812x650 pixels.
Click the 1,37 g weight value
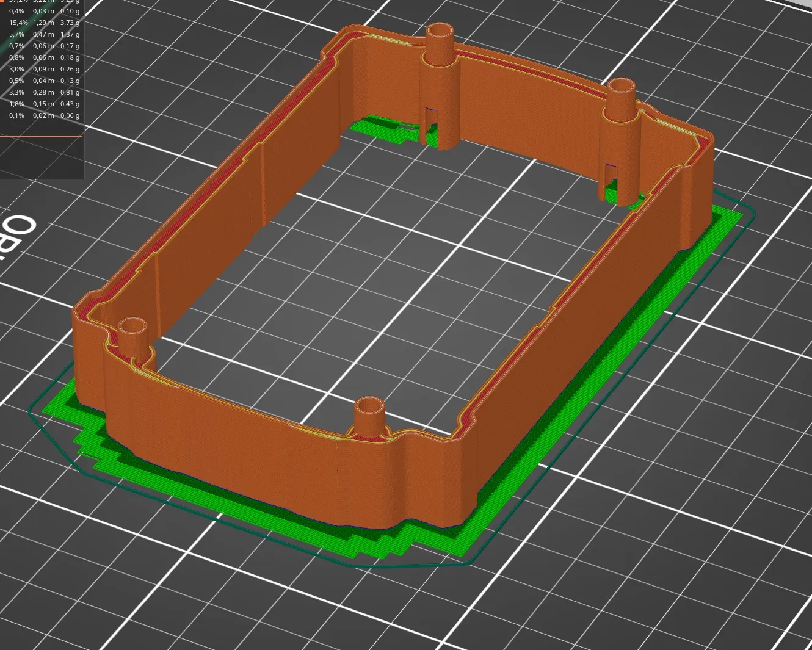tap(70, 34)
